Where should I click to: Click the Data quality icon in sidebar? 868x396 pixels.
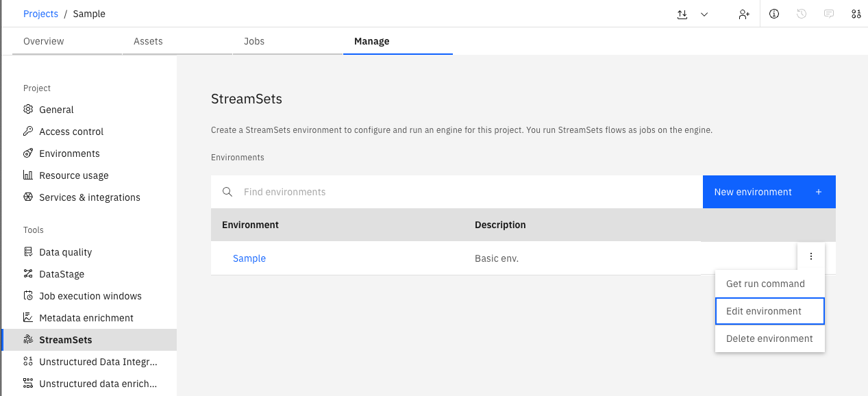pos(28,252)
